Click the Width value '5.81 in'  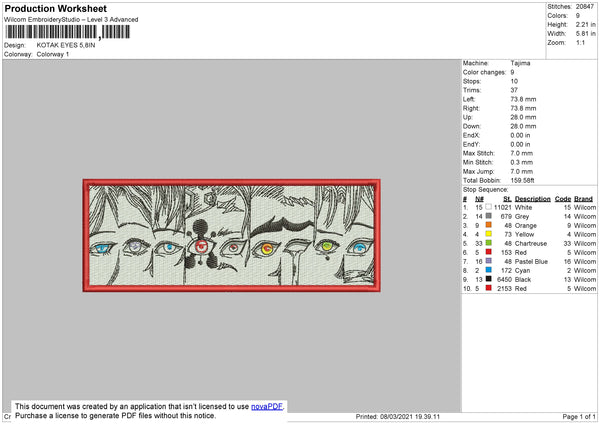pyautogui.click(x=585, y=34)
